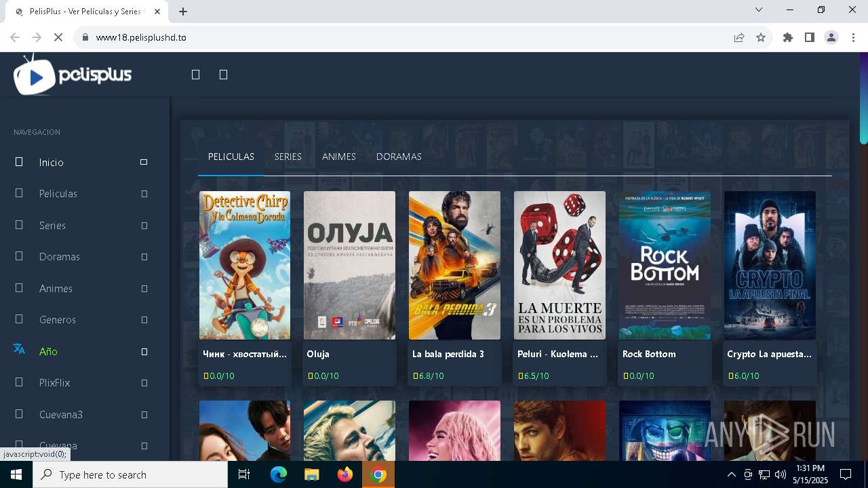Launch Firefox from taskbar
The height and width of the screenshot is (488, 868).
[345, 474]
